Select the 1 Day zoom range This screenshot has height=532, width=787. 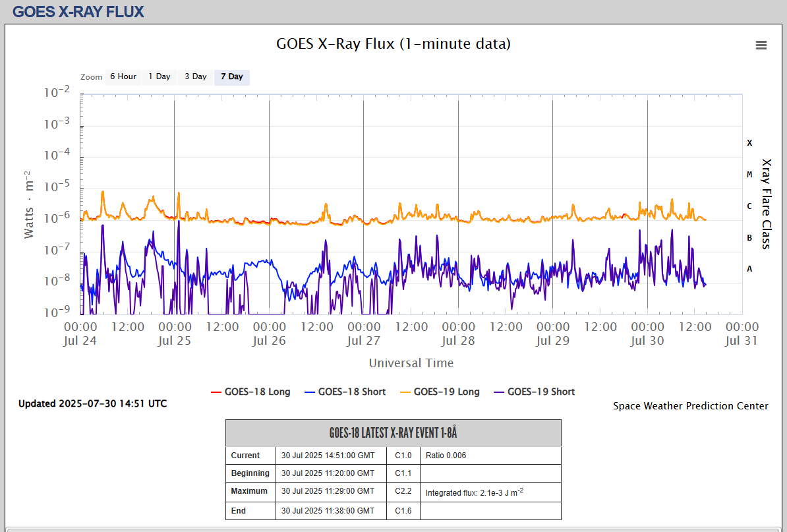[159, 76]
